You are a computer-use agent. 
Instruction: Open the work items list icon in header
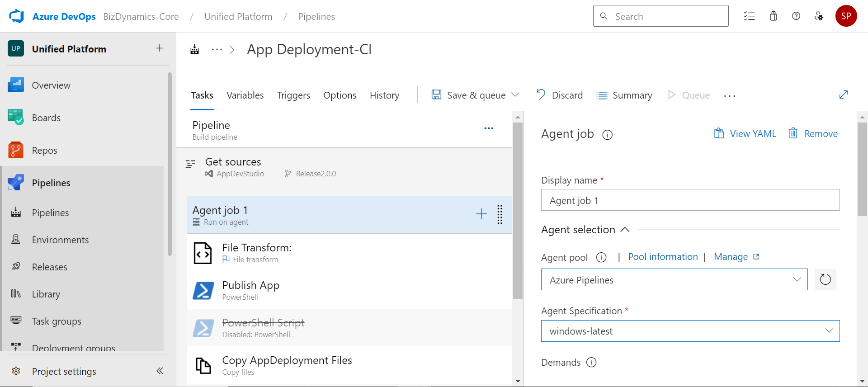click(x=750, y=16)
